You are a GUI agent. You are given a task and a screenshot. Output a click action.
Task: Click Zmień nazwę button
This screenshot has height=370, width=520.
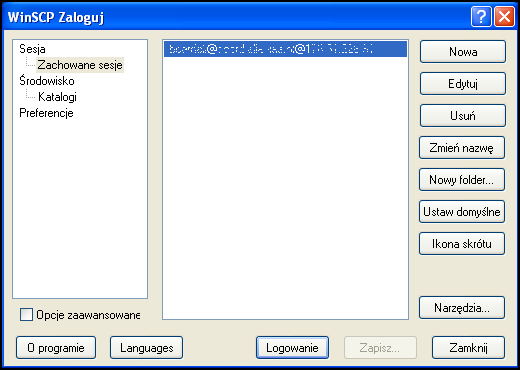pos(462,148)
